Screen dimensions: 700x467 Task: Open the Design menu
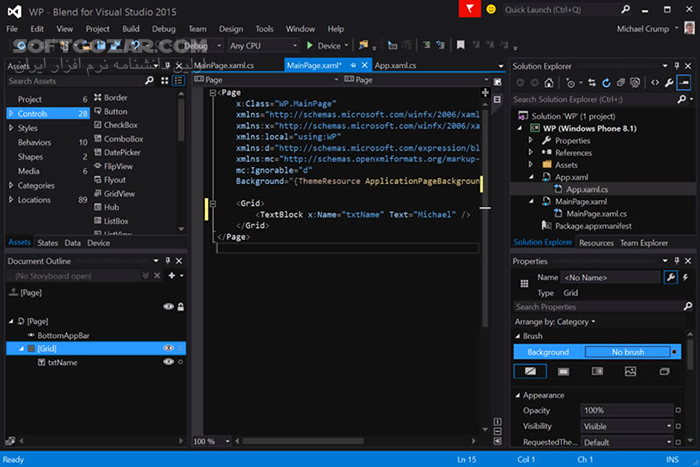tap(231, 29)
